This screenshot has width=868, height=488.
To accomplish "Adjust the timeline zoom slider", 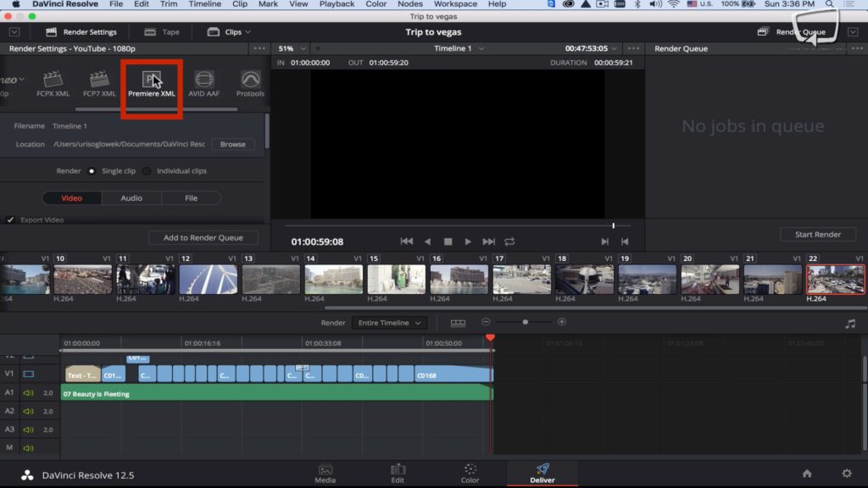I will 526,322.
